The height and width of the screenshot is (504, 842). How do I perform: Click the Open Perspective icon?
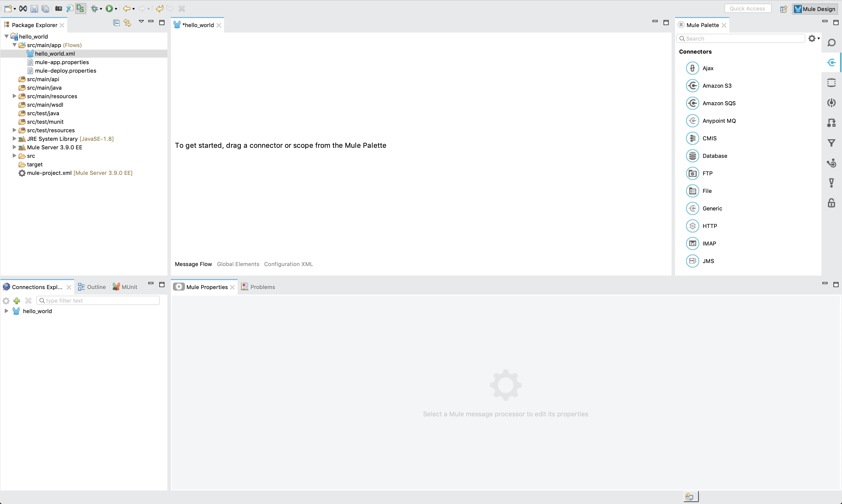click(784, 9)
